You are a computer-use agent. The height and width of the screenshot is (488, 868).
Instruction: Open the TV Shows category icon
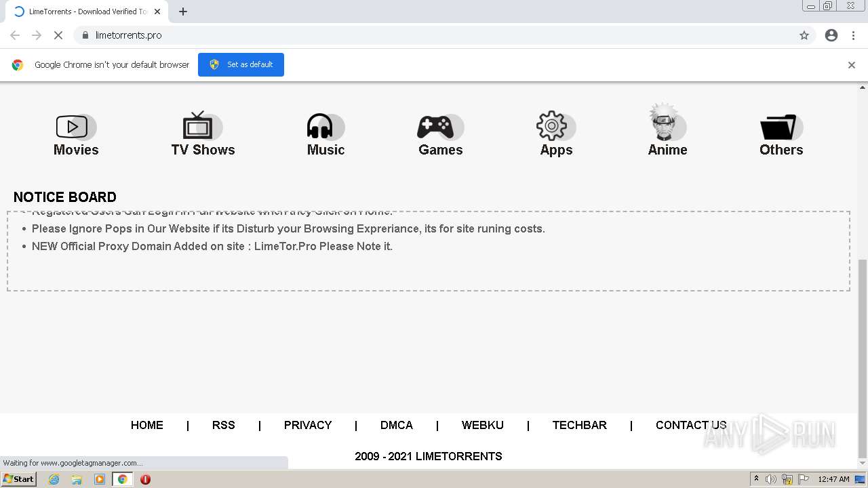coord(202,126)
